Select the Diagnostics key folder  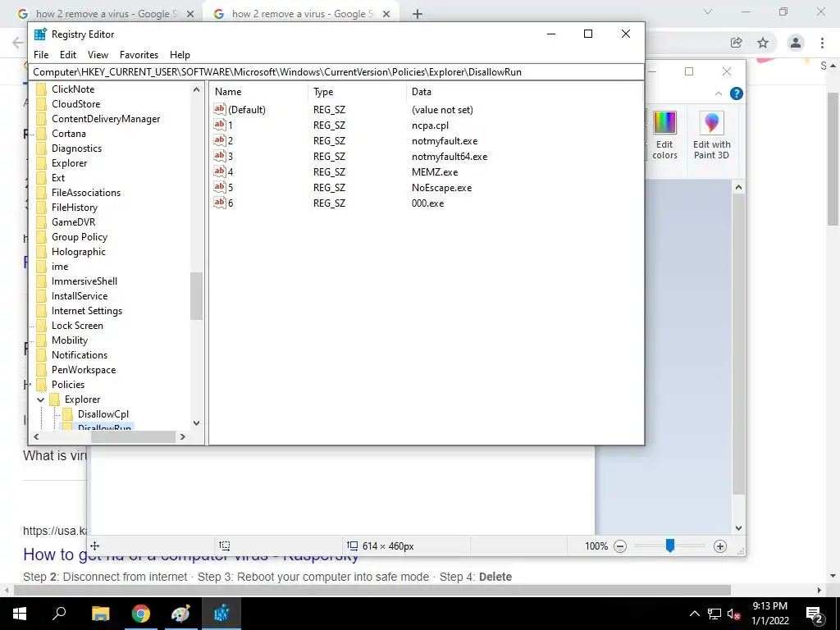76,148
